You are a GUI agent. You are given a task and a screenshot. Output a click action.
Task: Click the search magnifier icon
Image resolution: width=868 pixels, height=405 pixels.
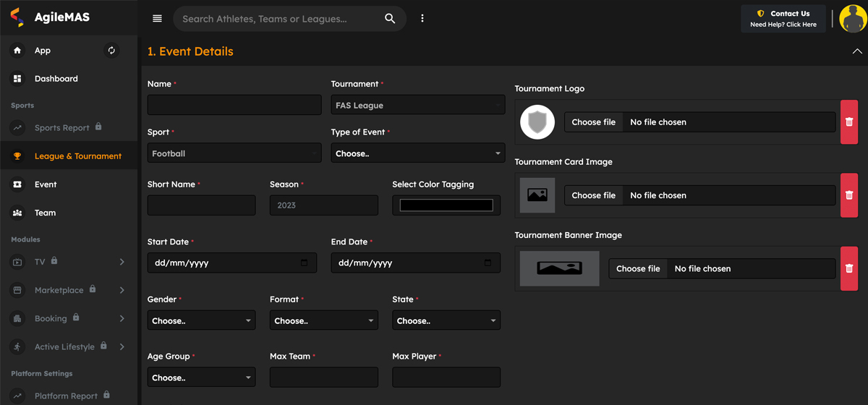pyautogui.click(x=390, y=19)
